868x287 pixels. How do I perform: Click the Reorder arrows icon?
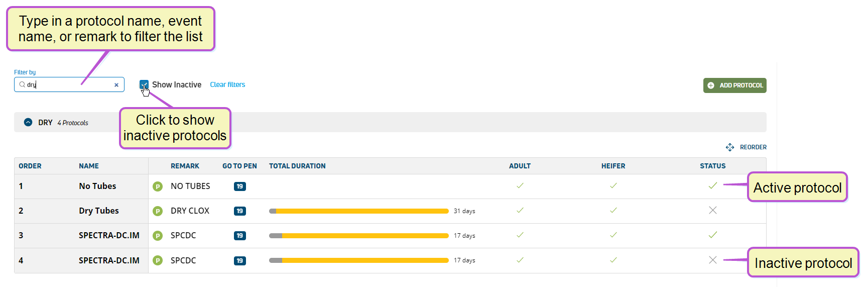[x=730, y=147]
